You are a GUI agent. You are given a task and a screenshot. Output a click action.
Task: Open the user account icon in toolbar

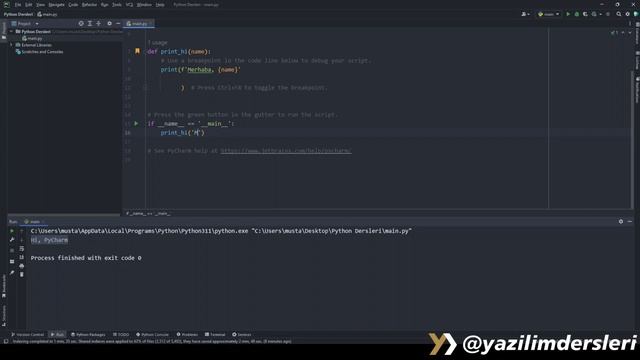point(524,14)
